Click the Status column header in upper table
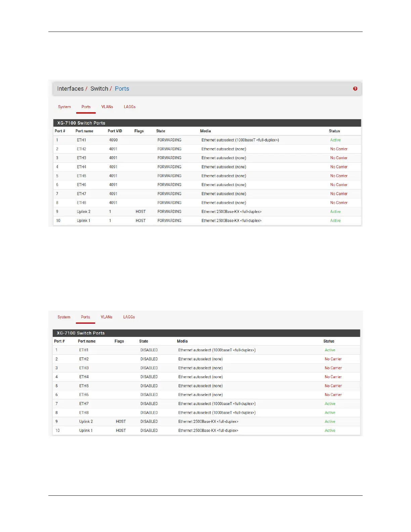 pyautogui.click(x=334, y=131)
